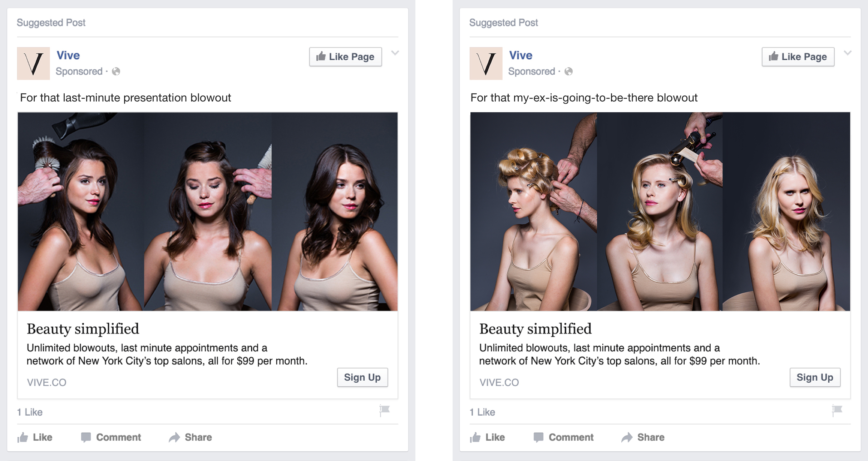Comment on the right Vive post
This screenshot has width=868, height=461.
point(564,437)
